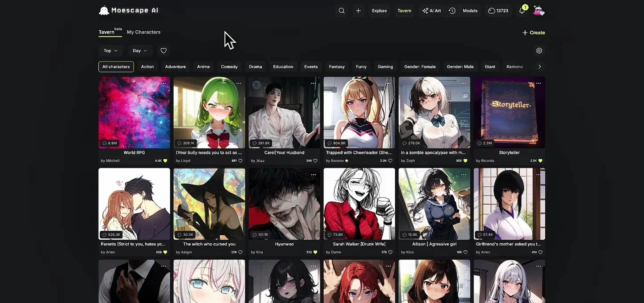This screenshot has height=303, width=644.
Task: Open the notifications bell
Action: tap(522, 11)
